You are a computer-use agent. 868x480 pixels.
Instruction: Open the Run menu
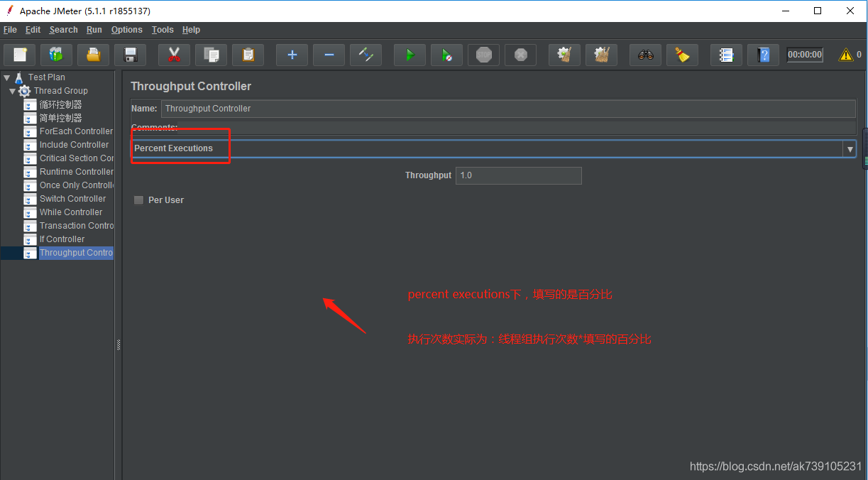pyautogui.click(x=94, y=30)
